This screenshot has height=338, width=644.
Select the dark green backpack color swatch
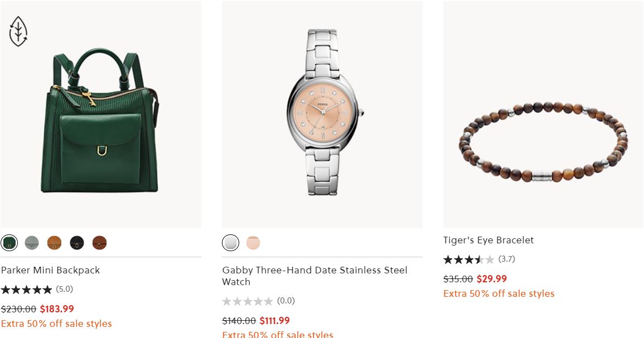coord(9,243)
